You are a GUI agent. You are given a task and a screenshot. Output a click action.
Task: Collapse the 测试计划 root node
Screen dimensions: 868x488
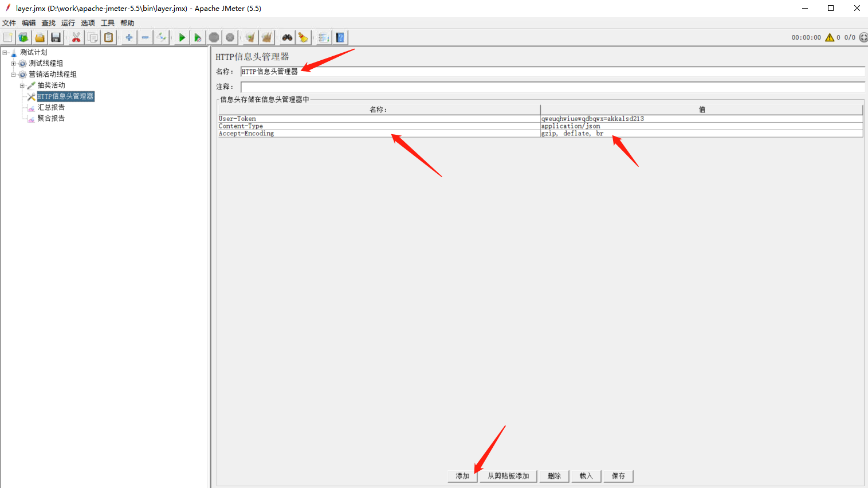[5, 52]
